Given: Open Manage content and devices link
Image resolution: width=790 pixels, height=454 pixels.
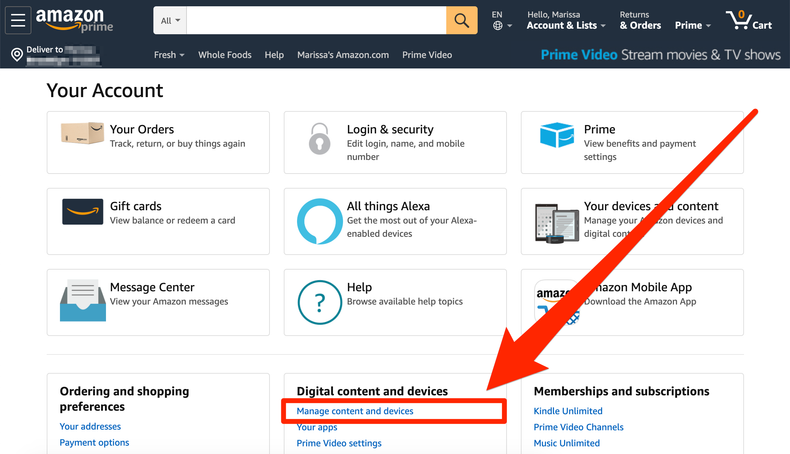Looking at the screenshot, I should tap(355, 411).
